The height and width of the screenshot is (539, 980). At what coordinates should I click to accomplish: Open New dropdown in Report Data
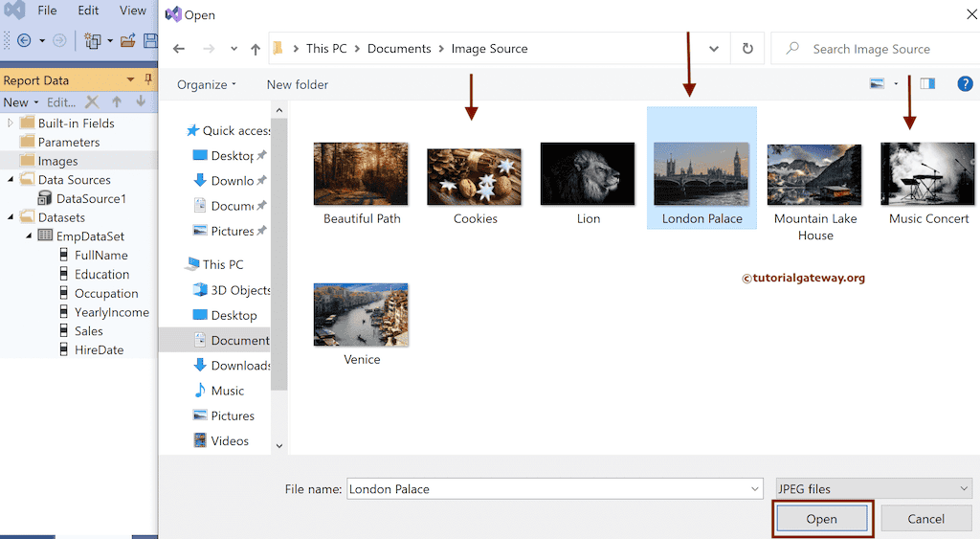[21, 101]
